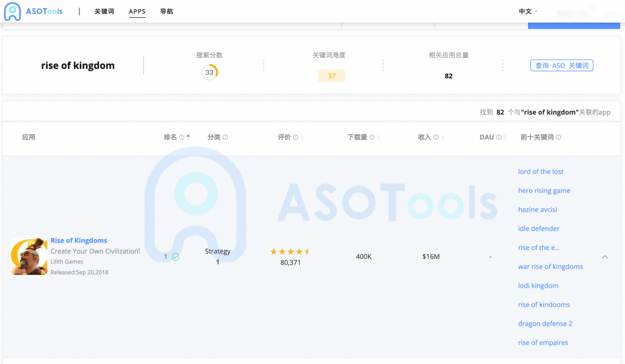The height and width of the screenshot is (364, 625).
Task: Open the 导航 menu item
Action: coord(167,12)
